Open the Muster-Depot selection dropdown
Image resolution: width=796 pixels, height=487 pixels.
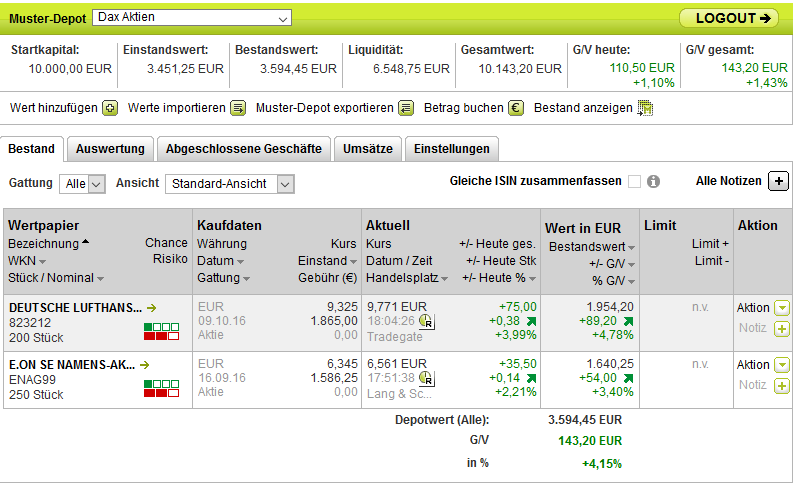[x=191, y=18]
